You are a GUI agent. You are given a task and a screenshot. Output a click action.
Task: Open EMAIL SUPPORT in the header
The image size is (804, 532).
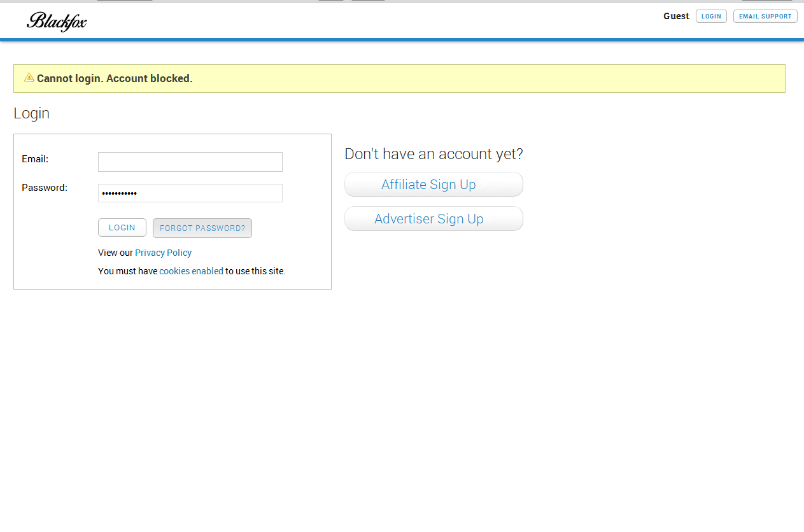(765, 17)
